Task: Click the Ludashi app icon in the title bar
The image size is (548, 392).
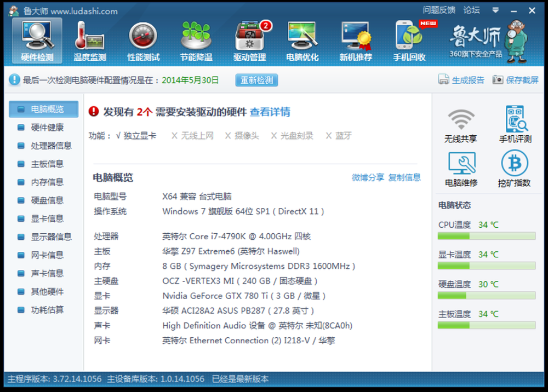Action: (14, 11)
